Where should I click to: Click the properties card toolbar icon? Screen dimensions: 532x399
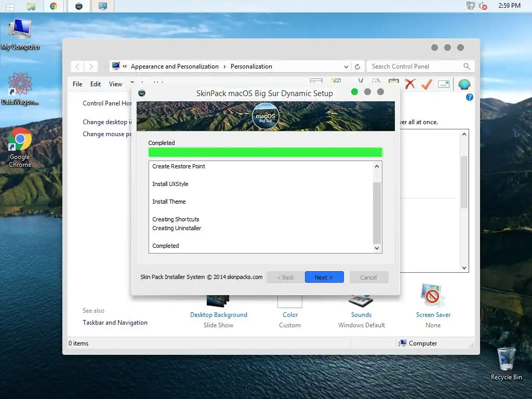coord(444,84)
